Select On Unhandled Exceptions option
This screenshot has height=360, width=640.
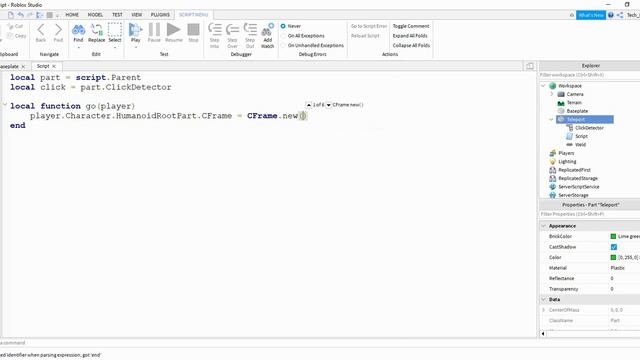pyautogui.click(x=283, y=46)
